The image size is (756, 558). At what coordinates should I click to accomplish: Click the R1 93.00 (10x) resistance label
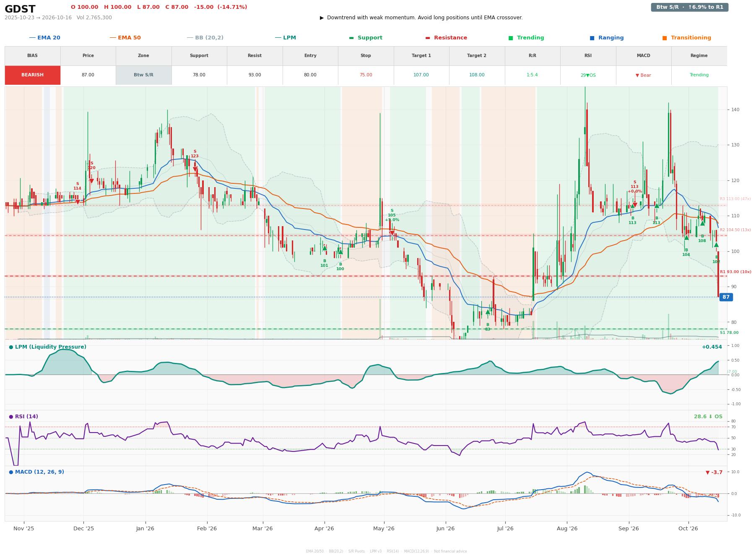(x=735, y=272)
